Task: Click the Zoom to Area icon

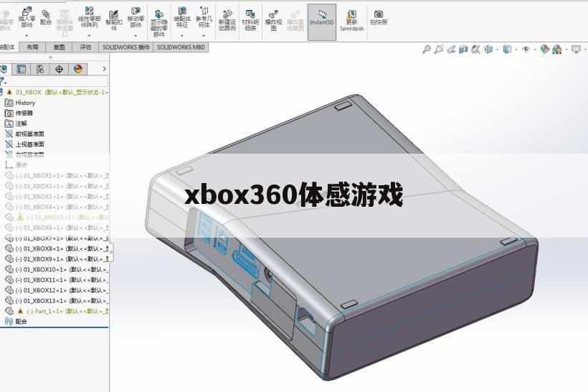Action: tap(439, 50)
